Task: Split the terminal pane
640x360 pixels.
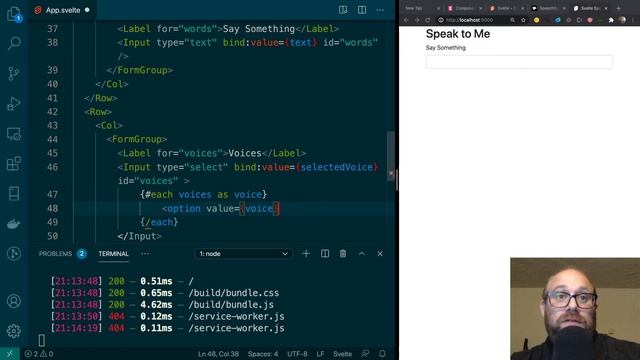Action: pyautogui.click(x=325, y=253)
